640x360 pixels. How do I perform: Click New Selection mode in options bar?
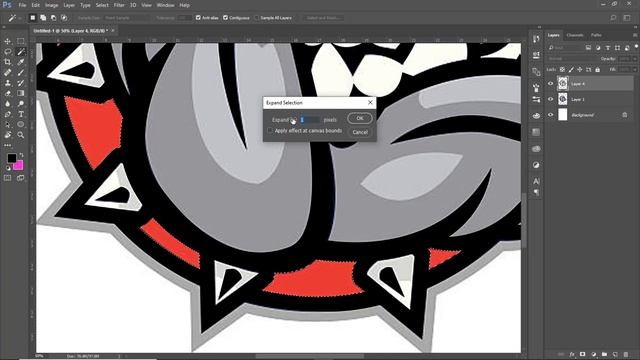pos(33,18)
